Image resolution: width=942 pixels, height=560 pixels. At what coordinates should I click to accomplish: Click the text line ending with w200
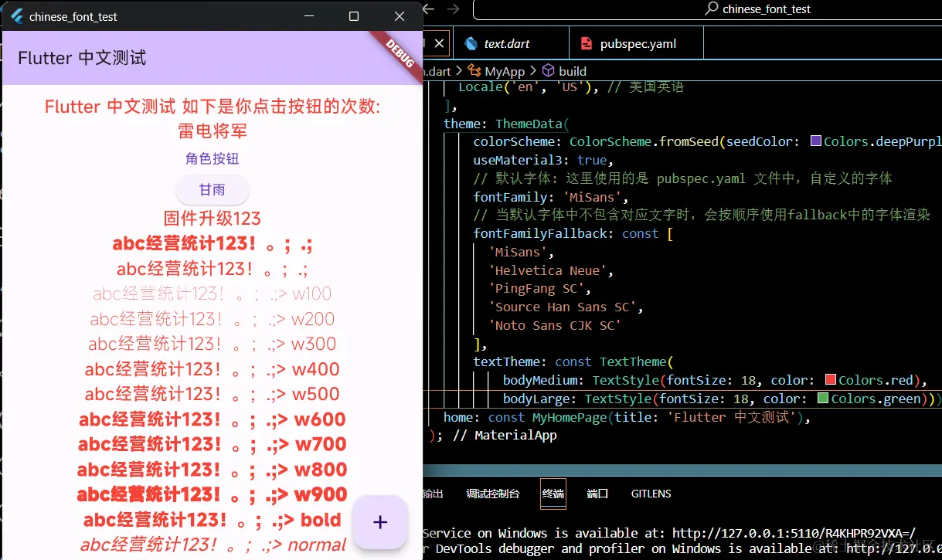point(213,319)
